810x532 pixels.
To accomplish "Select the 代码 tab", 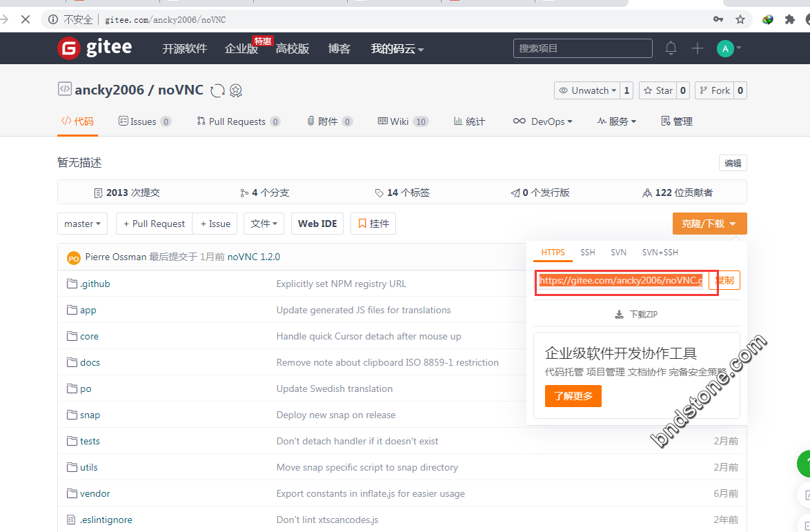I will pyautogui.click(x=77, y=121).
